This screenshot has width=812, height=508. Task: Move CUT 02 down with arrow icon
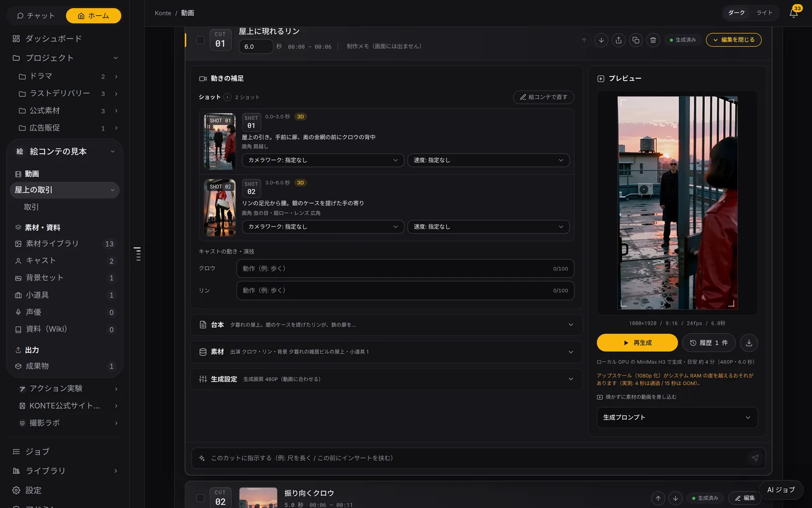click(x=675, y=498)
